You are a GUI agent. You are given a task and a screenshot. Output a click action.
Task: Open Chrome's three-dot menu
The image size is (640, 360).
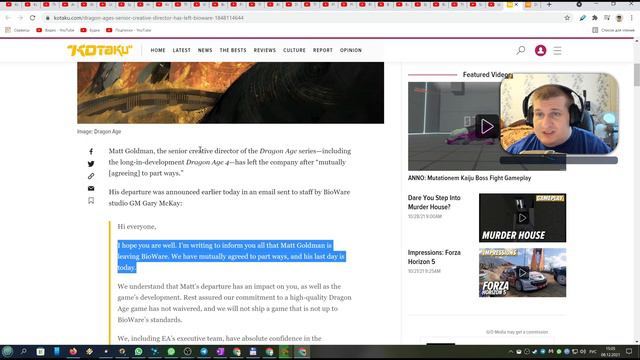pos(631,18)
